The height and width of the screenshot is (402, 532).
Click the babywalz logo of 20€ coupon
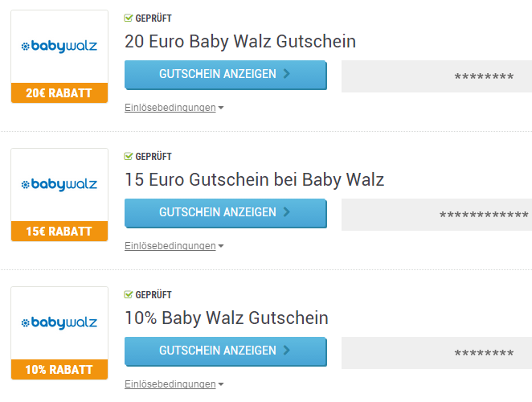pos(59,47)
